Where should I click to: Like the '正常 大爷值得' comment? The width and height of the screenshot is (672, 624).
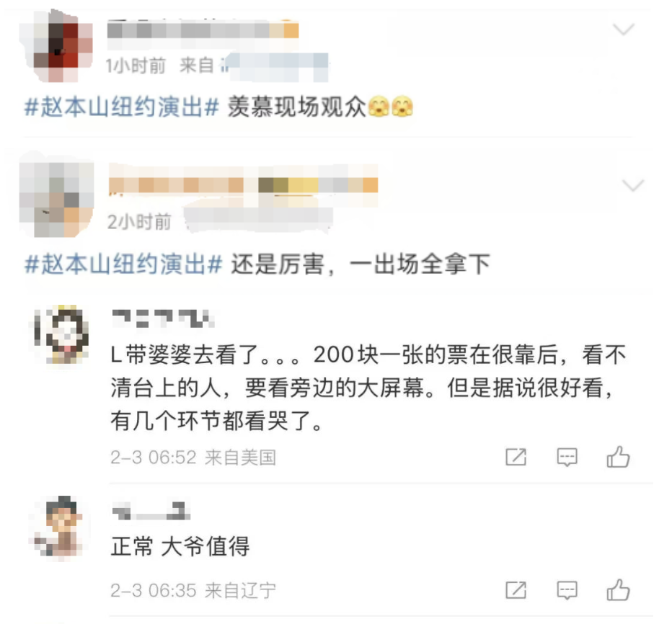(x=618, y=589)
